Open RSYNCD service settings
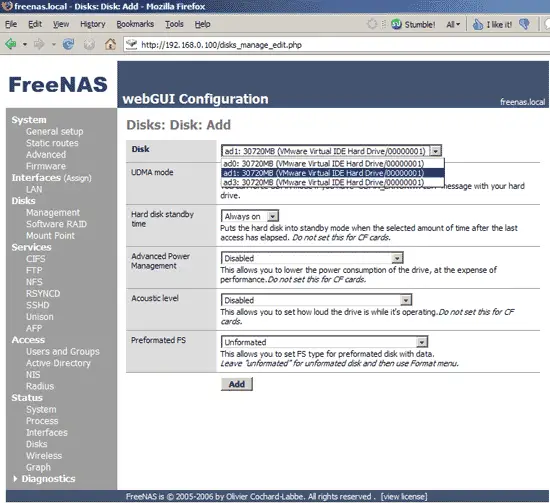Image resolution: width=550 pixels, height=503 pixels. pyautogui.click(x=43, y=294)
